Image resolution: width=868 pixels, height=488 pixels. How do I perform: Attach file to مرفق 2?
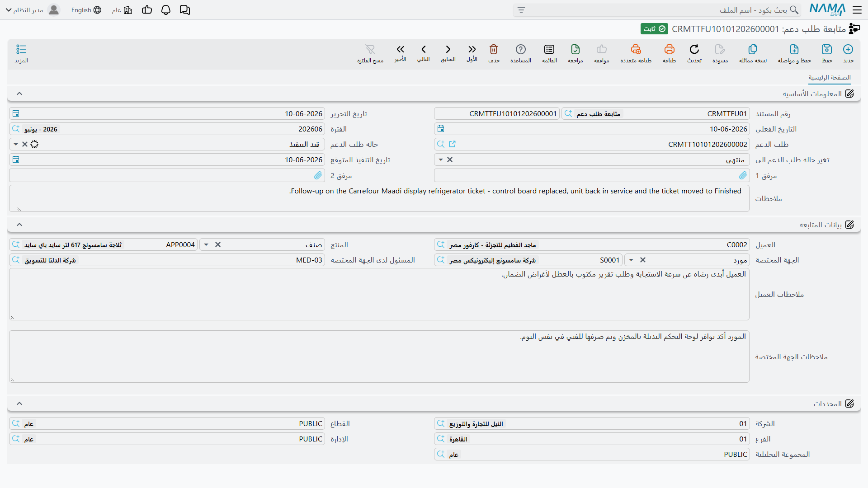[x=318, y=175]
